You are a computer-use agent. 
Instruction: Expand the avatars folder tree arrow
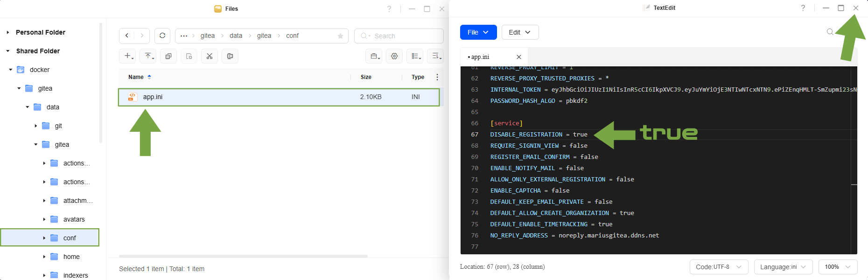44,219
